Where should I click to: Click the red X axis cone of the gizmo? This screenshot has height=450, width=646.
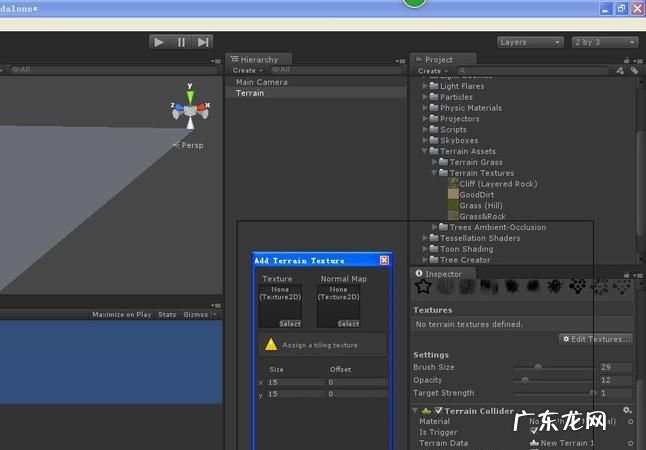201,108
